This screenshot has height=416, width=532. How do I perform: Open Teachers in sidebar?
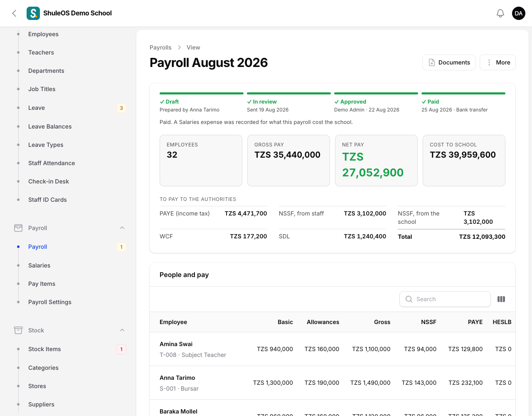(x=41, y=52)
